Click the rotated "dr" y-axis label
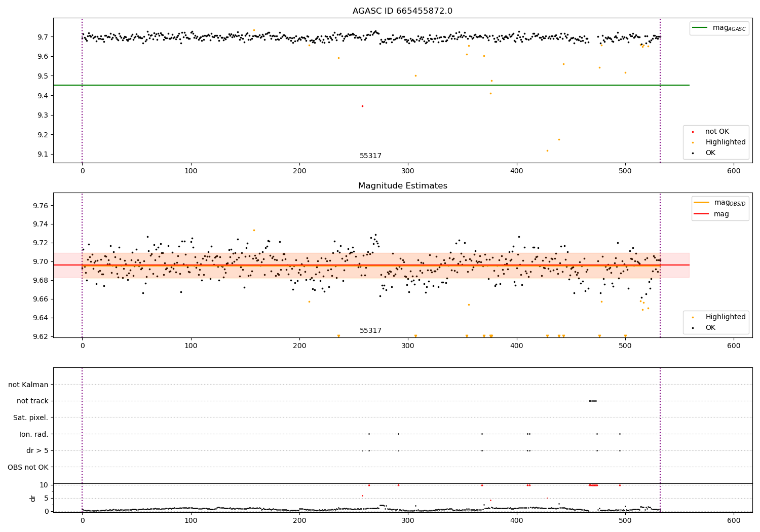Image resolution: width=760 pixels, height=532 pixels. pos(33,498)
